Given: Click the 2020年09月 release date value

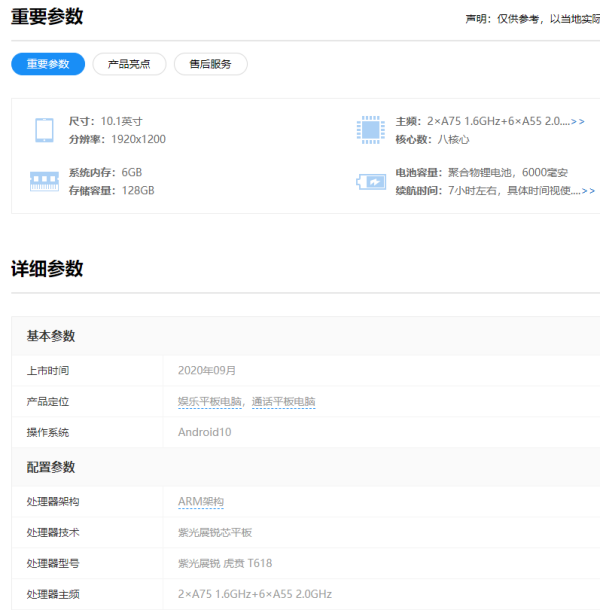Looking at the screenshot, I should pos(207,371).
